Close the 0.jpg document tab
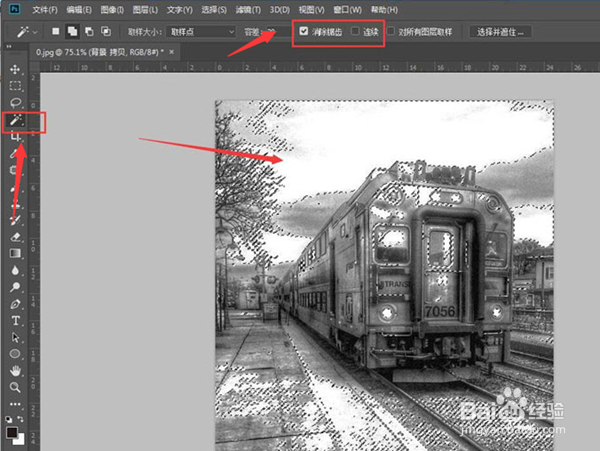The height and width of the screenshot is (451, 600). (171, 52)
